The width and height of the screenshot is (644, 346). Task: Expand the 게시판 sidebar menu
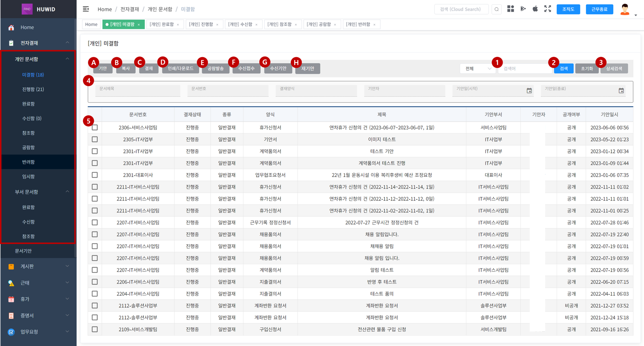pyautogui.click(x=38, y=266)
